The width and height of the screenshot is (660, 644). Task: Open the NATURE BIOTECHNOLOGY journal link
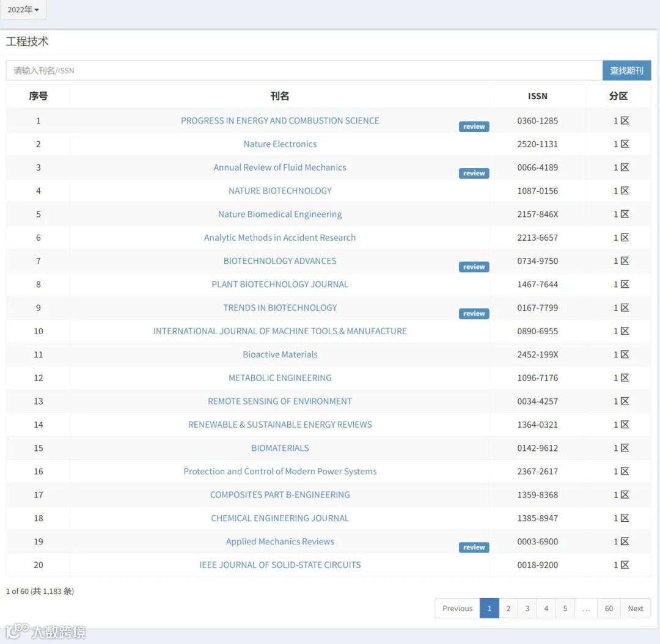tap(280, 191)
